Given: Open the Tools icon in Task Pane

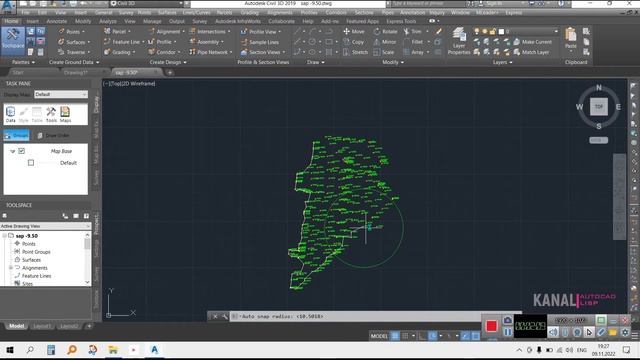Looking at the screenshot, I should pyautogui.click(x=51, y=114).
